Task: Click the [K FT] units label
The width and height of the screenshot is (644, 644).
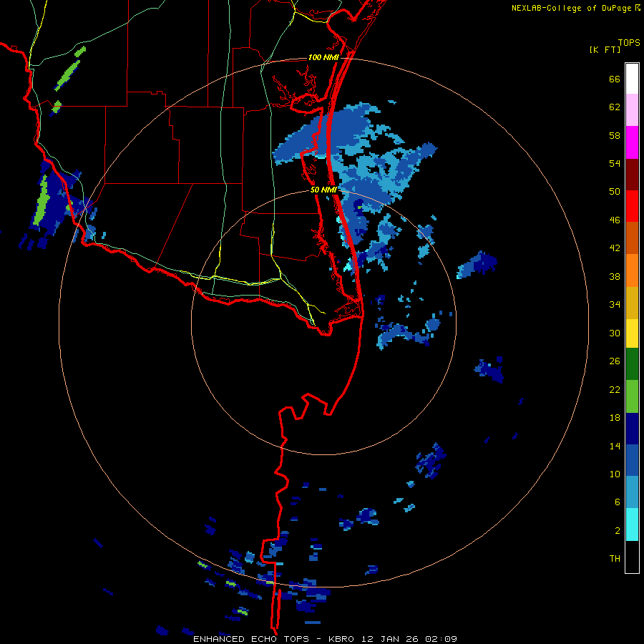Action: pos(605,49)
